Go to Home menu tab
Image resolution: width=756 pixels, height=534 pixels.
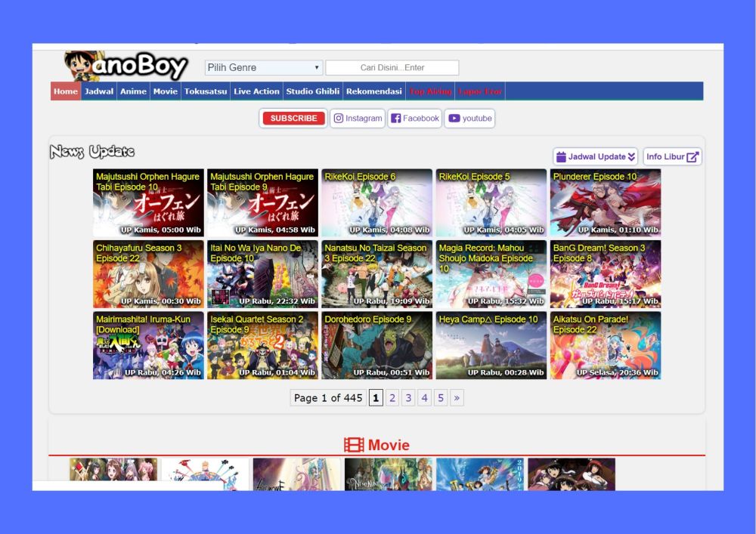tap(66, 91)
